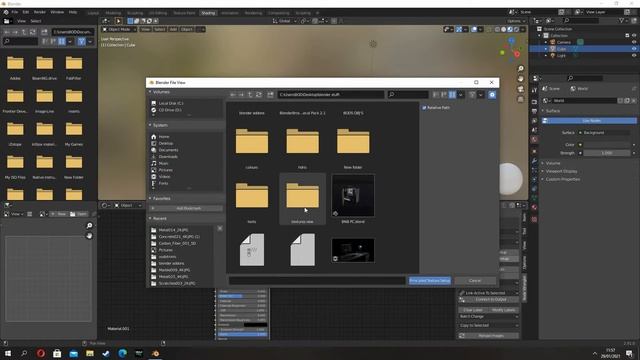Open the Help menu
640x360 pixels.
(73, 12)
